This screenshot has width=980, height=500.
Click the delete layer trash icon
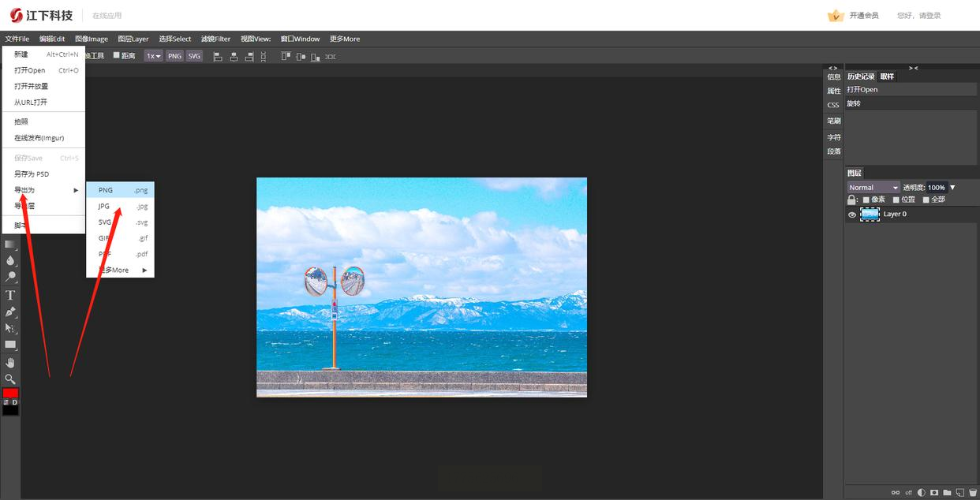tap(972, 493)
